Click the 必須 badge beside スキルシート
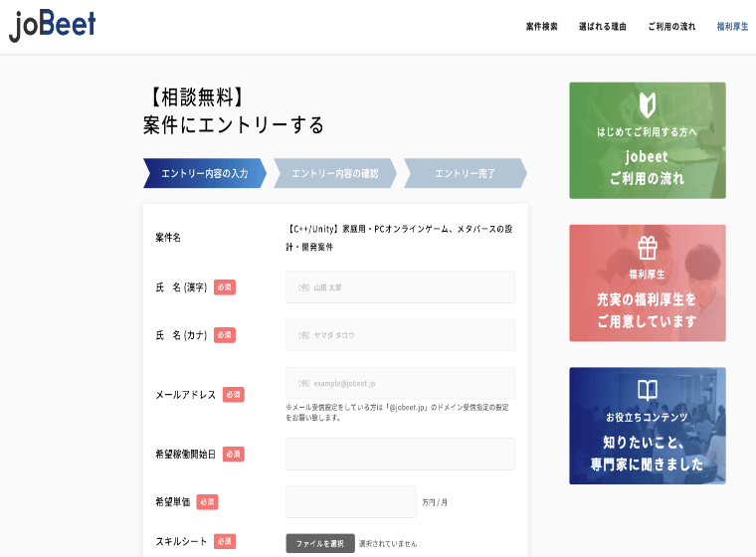Viewport: 756px width, 557px height. (x=225, y=541)
